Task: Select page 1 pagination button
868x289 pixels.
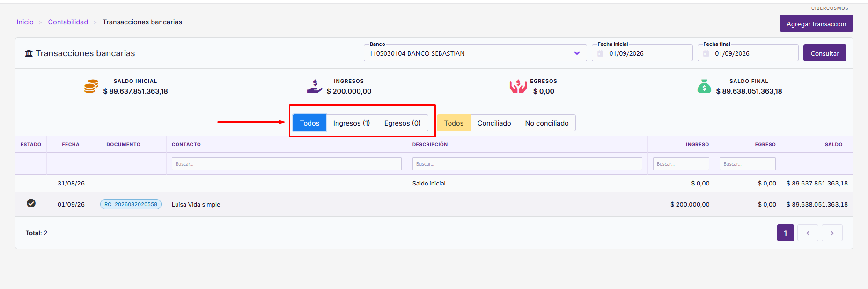Action: click(x=785, y=233)
